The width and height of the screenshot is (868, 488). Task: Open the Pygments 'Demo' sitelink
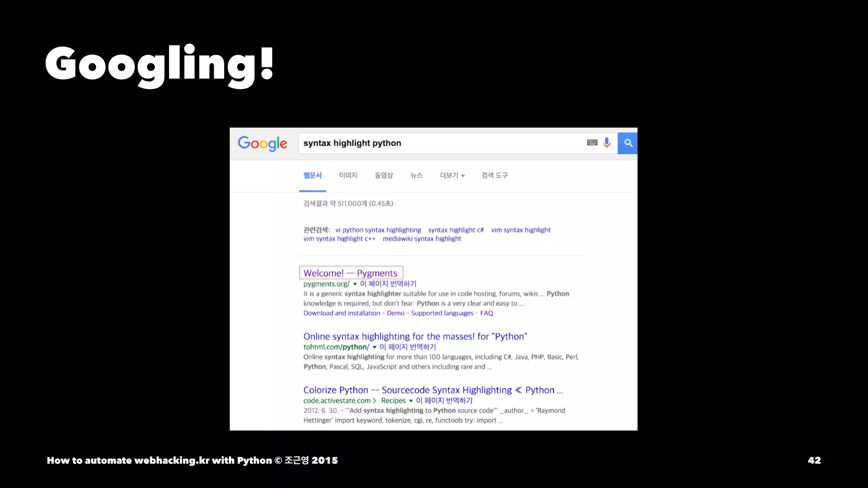pyautogui.click(x=395, y=313)
